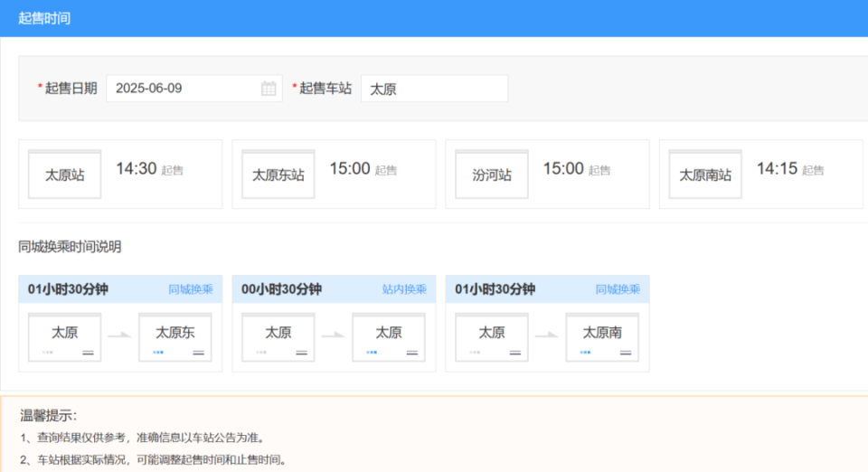This screenshot has width=868, height=472.
Task: Click 太原 origin icon in 站内换乘 card
Action: (x=278, y=337)
